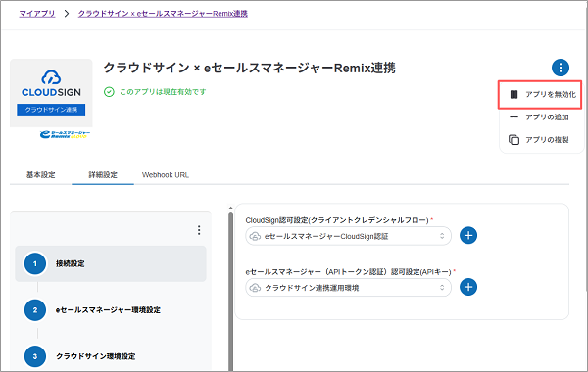Expand the クラウドサイン連携運用環境 dropdown
This screenshot has width=588, height=372.
tap(348, 288)
